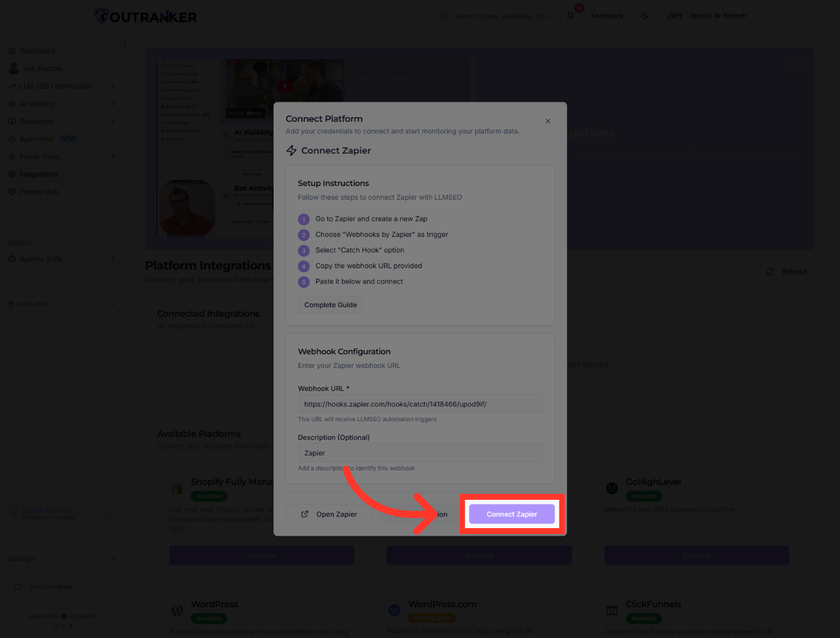Collapse the left sidebar with the chevron
Screen dimensions: 840x638
125,45
